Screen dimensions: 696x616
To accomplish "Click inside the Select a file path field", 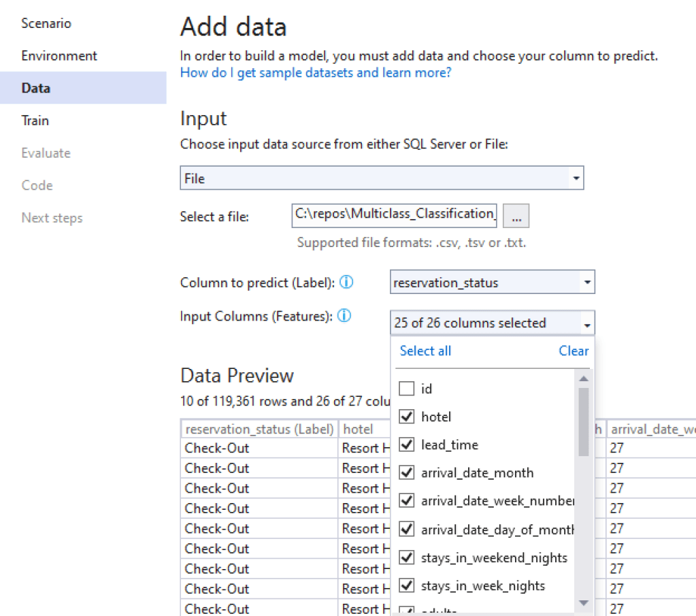I will tap(395, 214).
